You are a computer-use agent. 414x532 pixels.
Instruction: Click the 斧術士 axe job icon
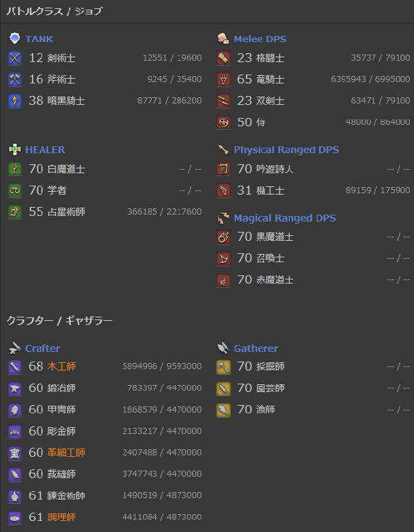click(14, 79)
